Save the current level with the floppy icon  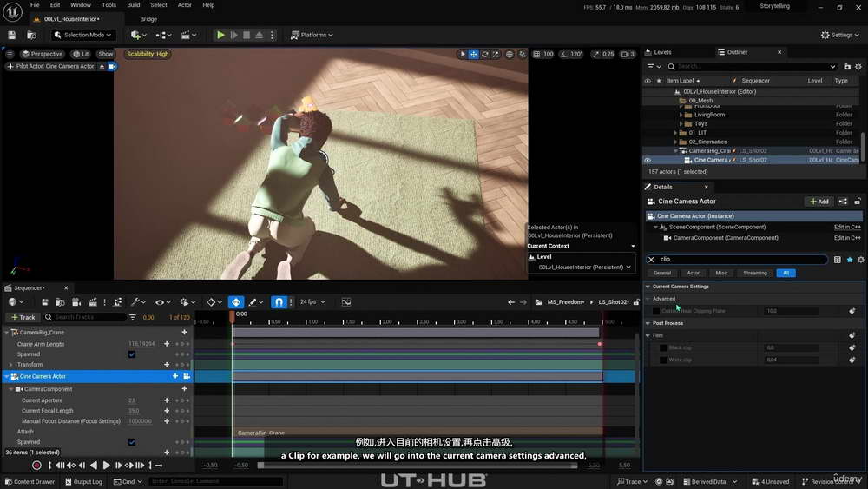tap(11, 35)
